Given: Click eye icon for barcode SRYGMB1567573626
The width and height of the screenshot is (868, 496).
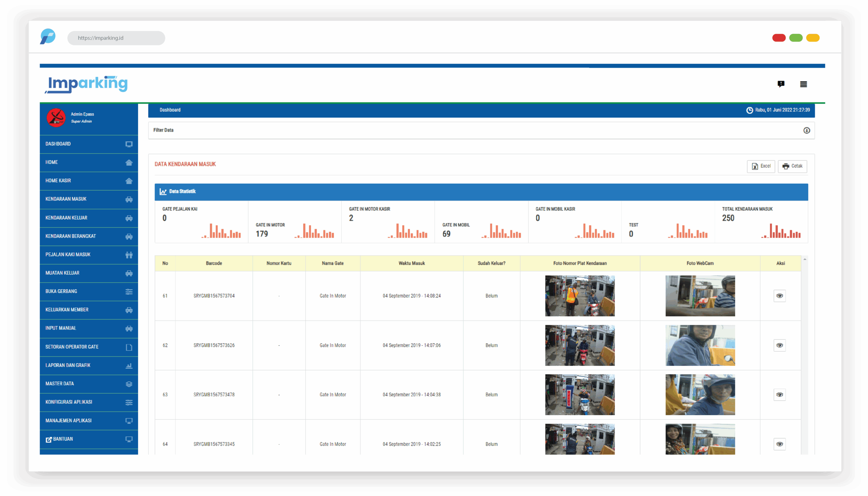Looking at the screenshot, I should point(780,345).
